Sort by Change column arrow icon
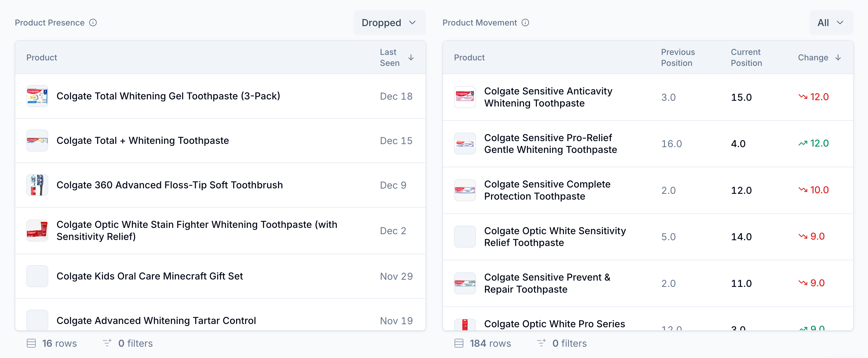Viewport: 868px width, 358px height. pos(838,58)
